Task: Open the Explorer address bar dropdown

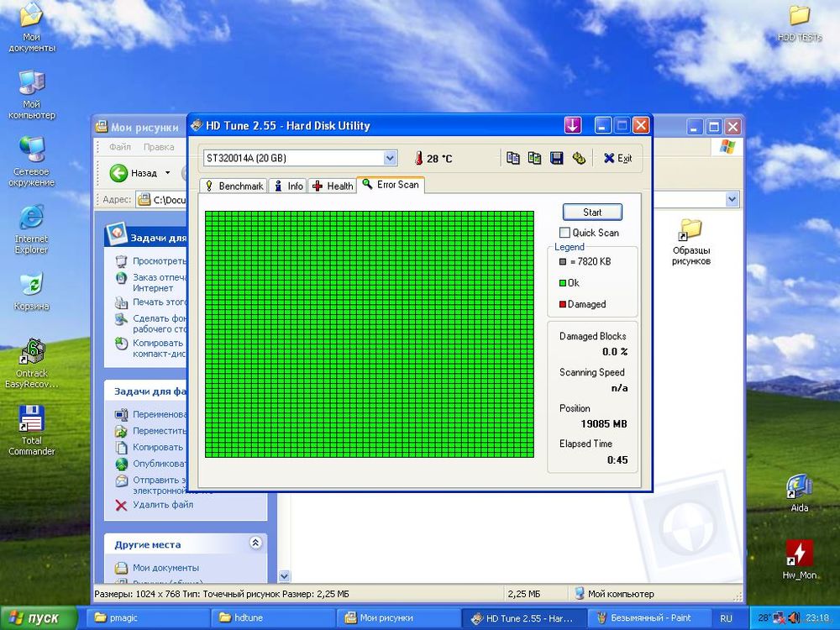Action: (x=732, y=199)
